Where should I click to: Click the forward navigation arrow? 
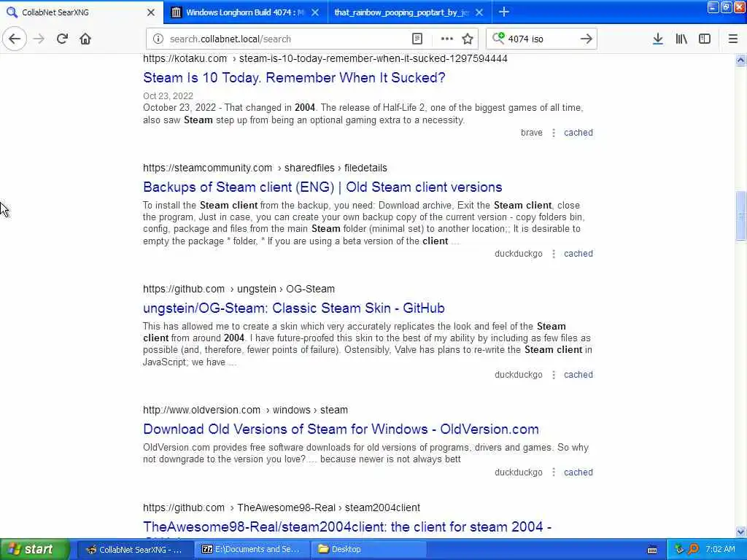pyautogui.click(x=39, y=39)
